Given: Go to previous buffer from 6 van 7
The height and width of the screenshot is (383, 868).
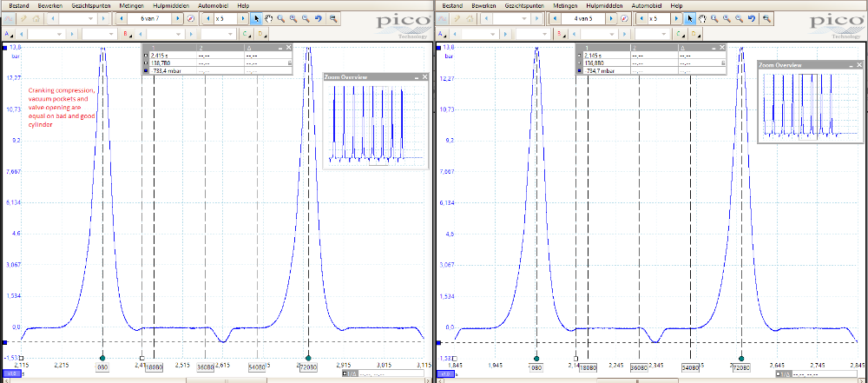Looking at the screenshot, I should click(122, 18).
